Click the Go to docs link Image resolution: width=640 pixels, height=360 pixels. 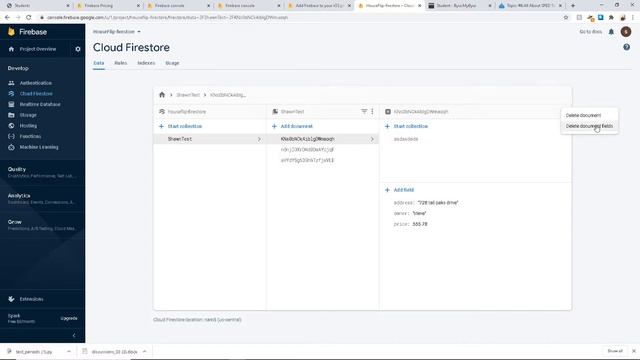pos(591,32)
